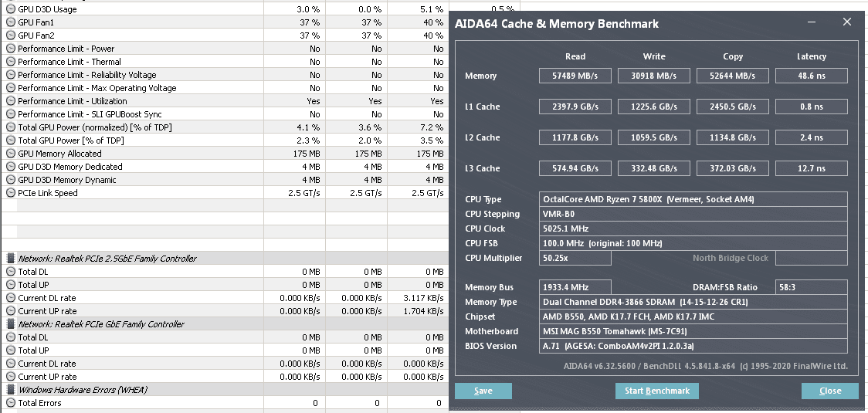
Task: Click the SLI GPUBoost Sync sensor icon
Action: tap(11, 114)
